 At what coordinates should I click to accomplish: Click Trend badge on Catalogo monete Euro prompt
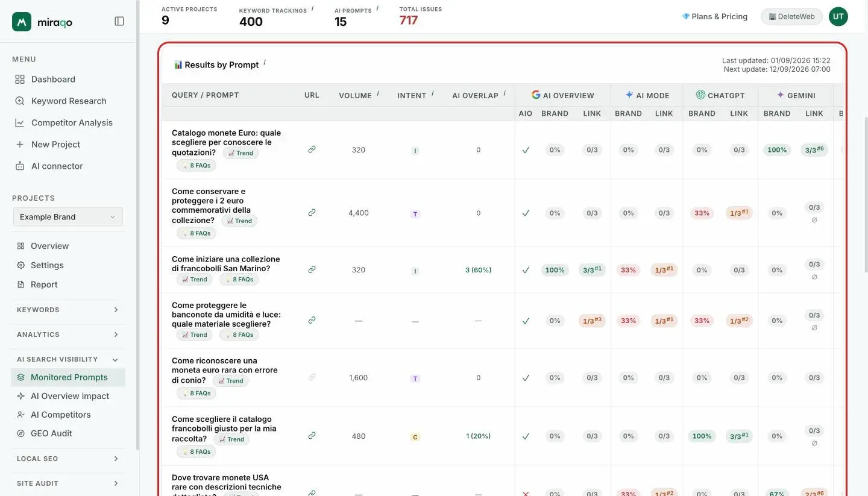241,153
